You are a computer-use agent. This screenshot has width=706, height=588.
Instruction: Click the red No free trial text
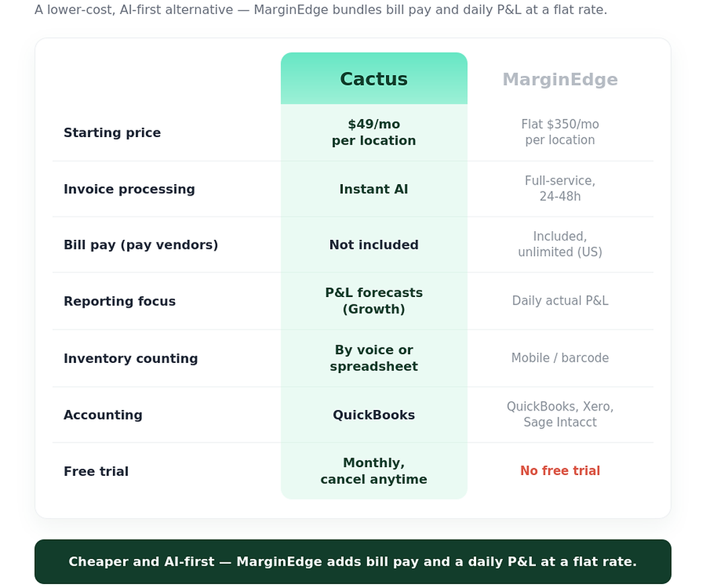coord(560,470)
